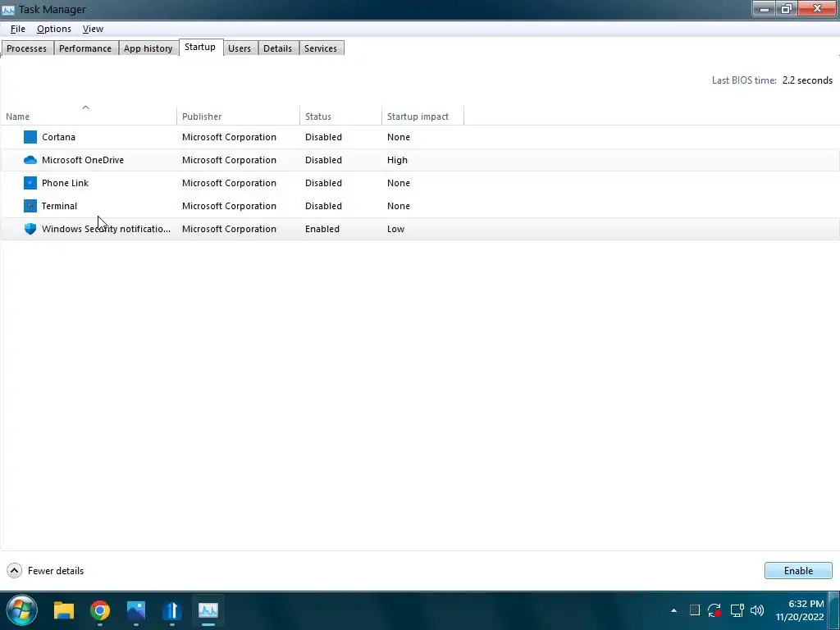840x630 pixels.
Task: Click Disabled status in the Cortana row
Action: (x=323, y=137)
